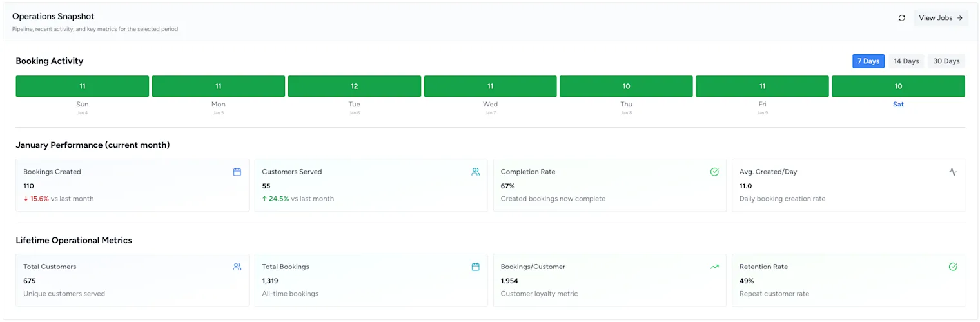Click Wednesday's green booking bar
This screenshot has width=980, height=322.
[491, 86]
